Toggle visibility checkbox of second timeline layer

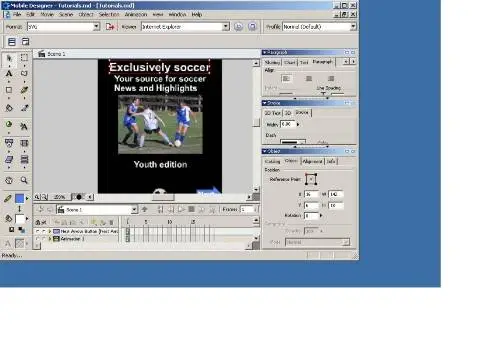click(x=37, y=239)
